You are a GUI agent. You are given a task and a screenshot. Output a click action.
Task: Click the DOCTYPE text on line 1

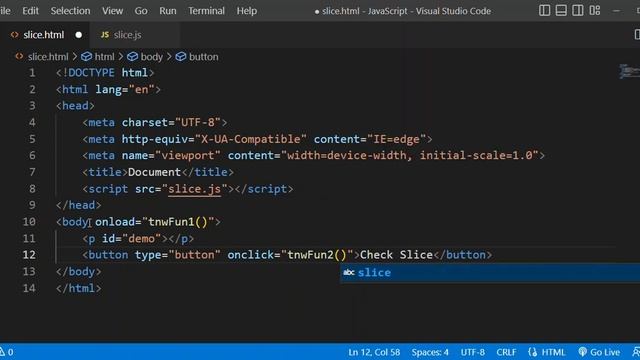tap(91, 73)
